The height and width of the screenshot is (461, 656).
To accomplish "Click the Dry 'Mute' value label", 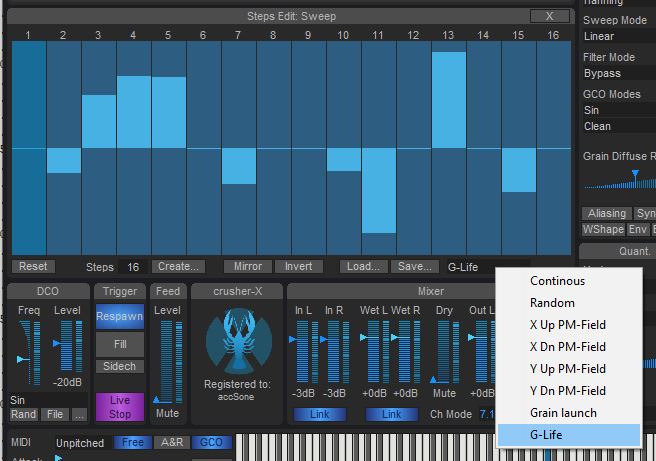I will 444,393.
